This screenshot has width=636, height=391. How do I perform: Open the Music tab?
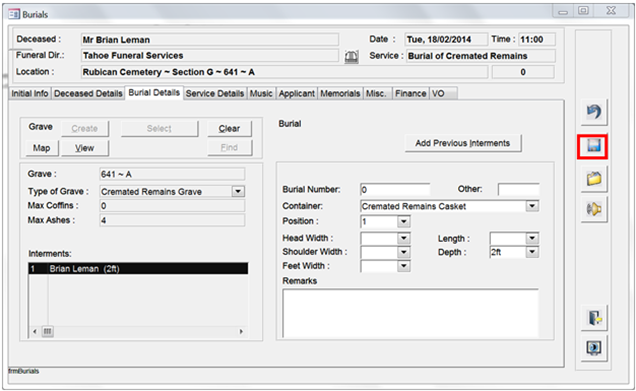pos(261,93)
